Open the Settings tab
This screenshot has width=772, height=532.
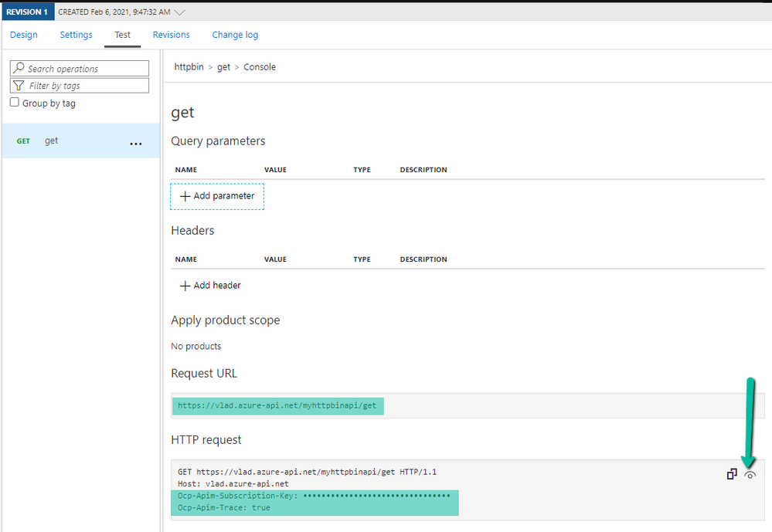pos(76,35)
